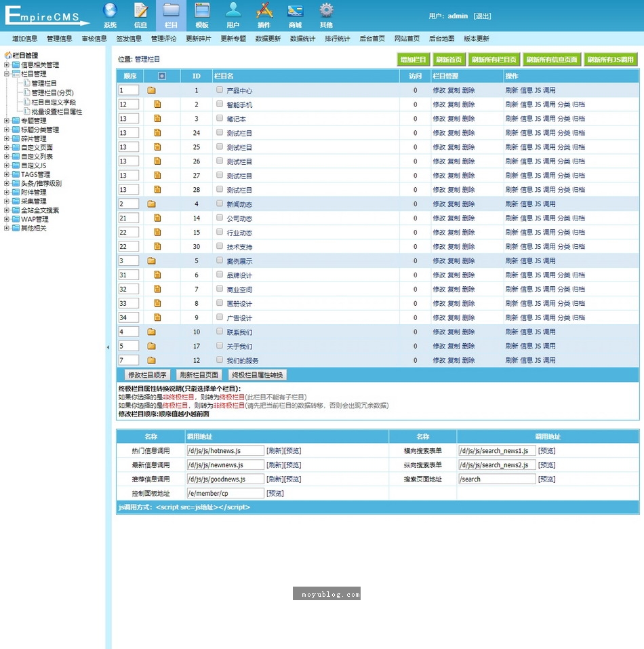Go to 后台首页 in the submenu
The image size is (644, 649).
pyautogui.click(x=372, y=39)
